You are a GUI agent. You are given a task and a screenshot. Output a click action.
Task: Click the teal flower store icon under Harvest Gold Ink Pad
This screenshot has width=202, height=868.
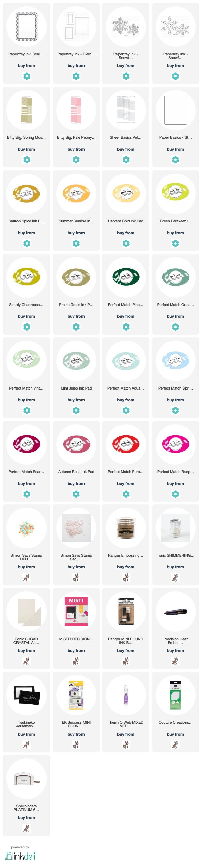(126, 243)
